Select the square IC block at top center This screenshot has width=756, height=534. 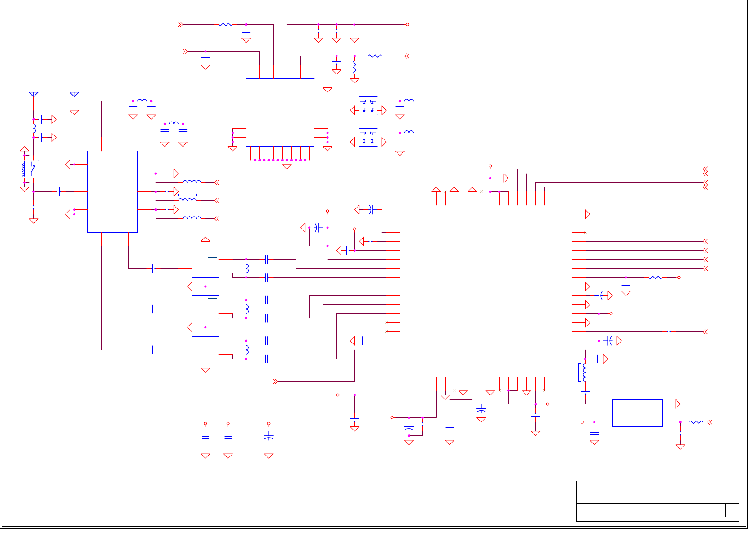coord(280,113)
